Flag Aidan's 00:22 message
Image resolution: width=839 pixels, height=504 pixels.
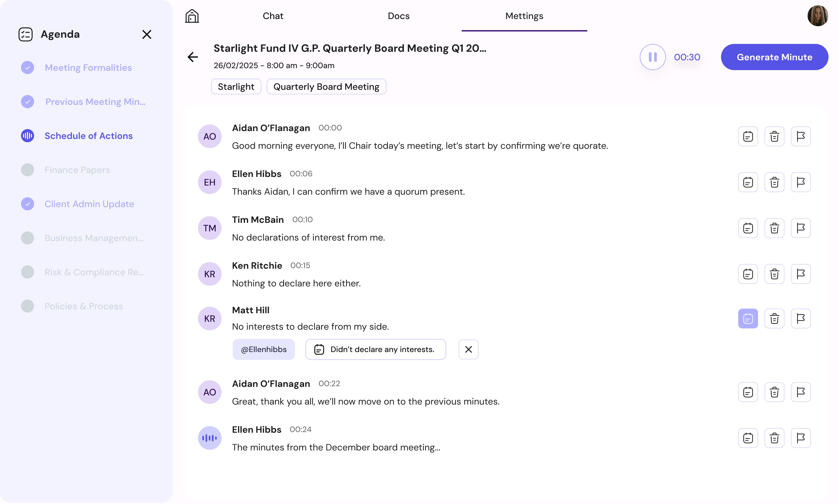[801, 392]
